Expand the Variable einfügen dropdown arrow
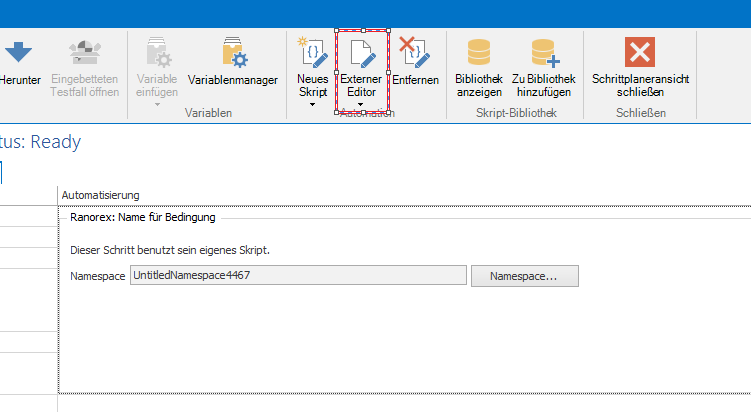The height and width of the screenshot is (412, 751). (158, 104)
